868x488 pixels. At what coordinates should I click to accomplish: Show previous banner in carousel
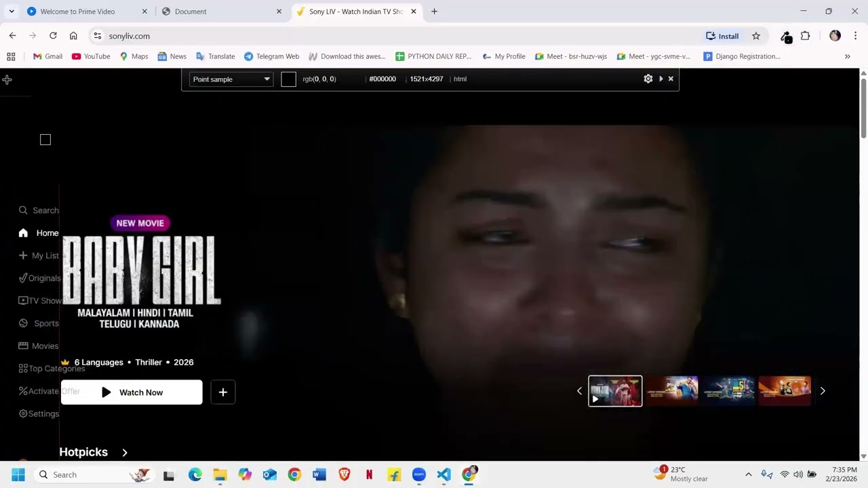coord(579,391)
